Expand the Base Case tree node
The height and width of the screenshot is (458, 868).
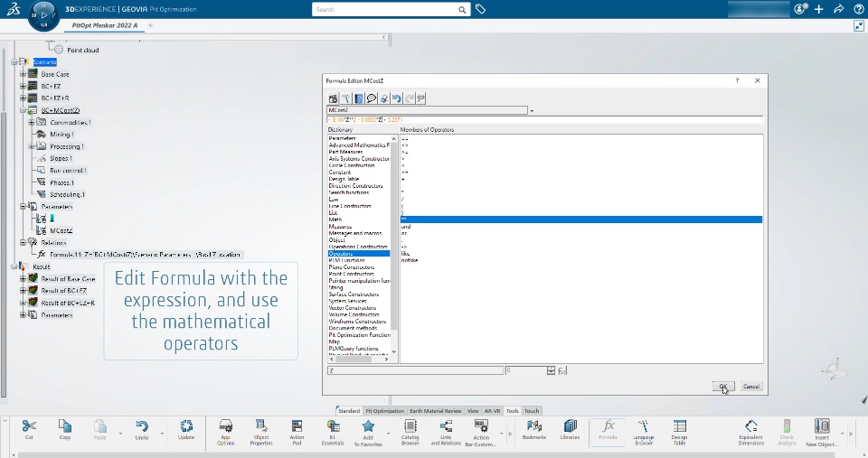(x=24, y=73)
